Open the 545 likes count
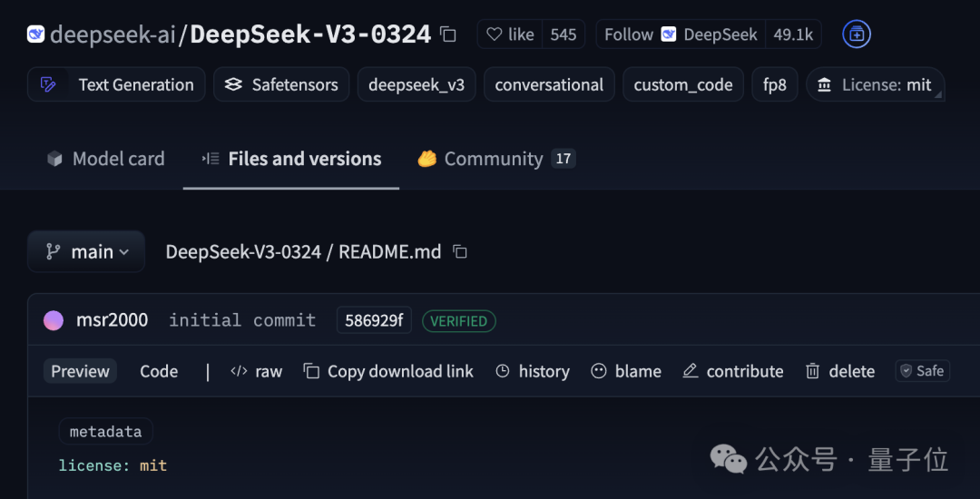Screen dimensions: 980x499 coord(563,34)
